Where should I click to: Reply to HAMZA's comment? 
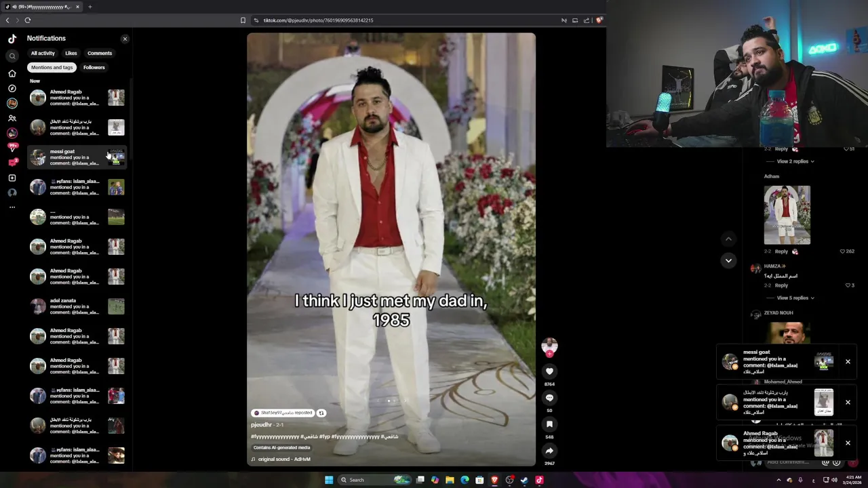781,285
